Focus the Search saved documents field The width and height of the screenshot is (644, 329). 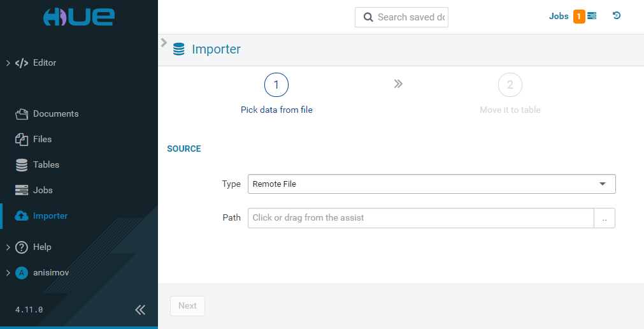pos(402,17)
